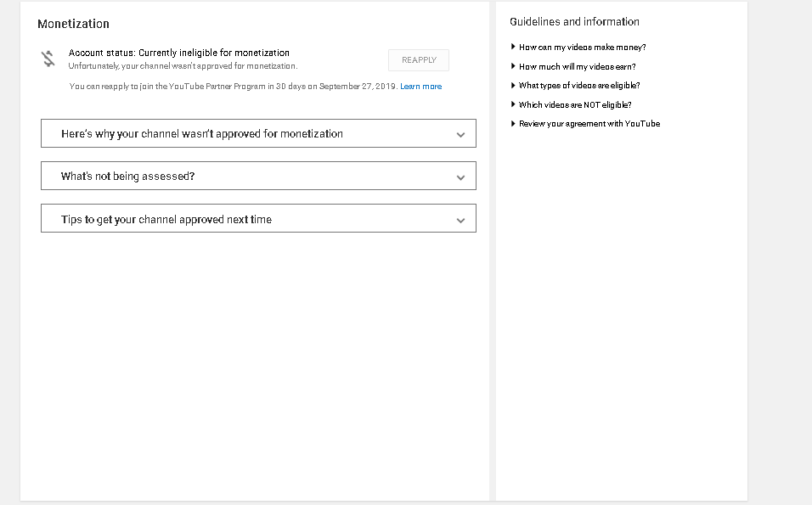Click the crossed-out dollar monetization icon

48,59
